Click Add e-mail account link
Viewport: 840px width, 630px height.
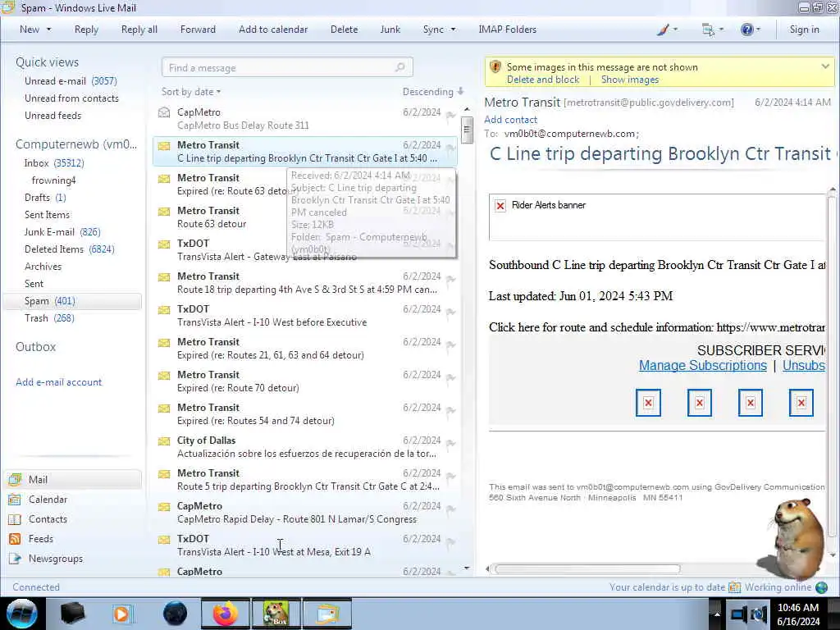click(58, 382)
